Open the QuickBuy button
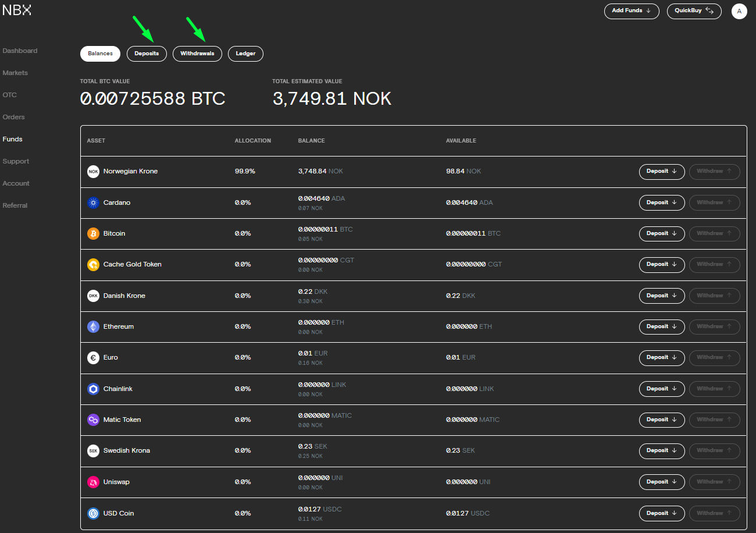 point(694,11)
